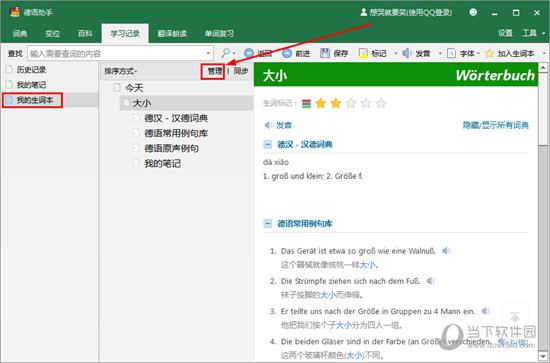Viewport: 550px width, 363px height.
Task: Click the scrollbar up arrow
Action: pyautogui.click(x=543, y=67)
